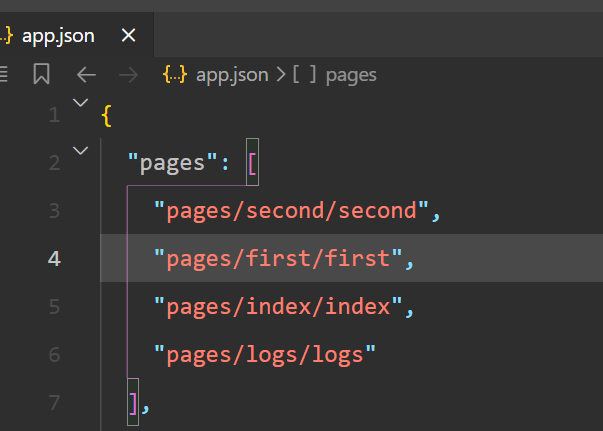Select the app.json tab
Screen dimensions: 603x431
click(x=58, y=36)
